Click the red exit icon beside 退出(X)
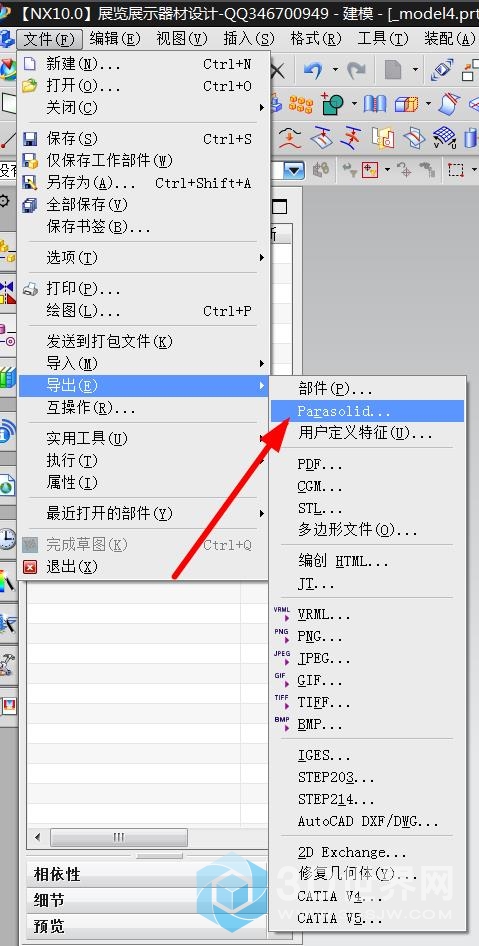 (x=30, y=567)
